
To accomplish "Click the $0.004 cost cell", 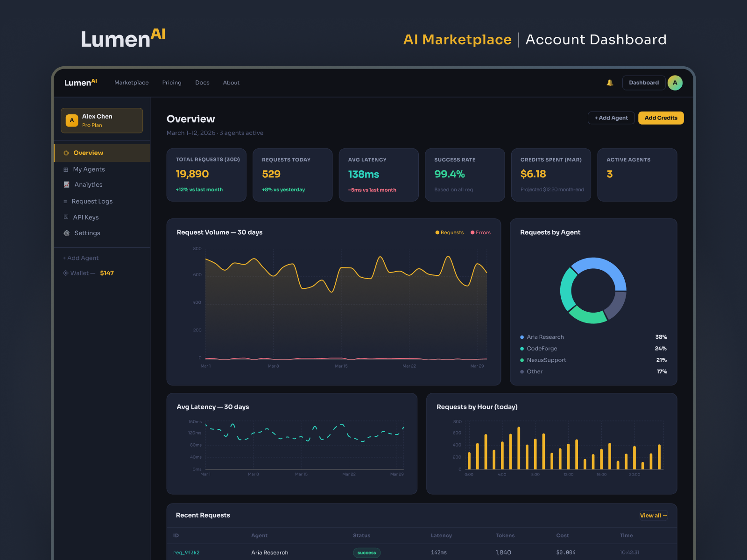I will pyautogui.click(x=566, y=553).
